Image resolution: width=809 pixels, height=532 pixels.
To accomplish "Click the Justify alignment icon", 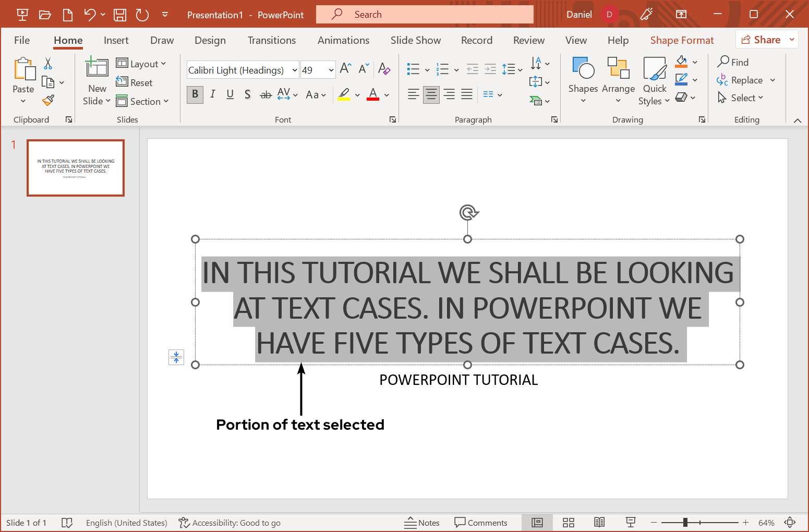I will click(x=467, y=94).
